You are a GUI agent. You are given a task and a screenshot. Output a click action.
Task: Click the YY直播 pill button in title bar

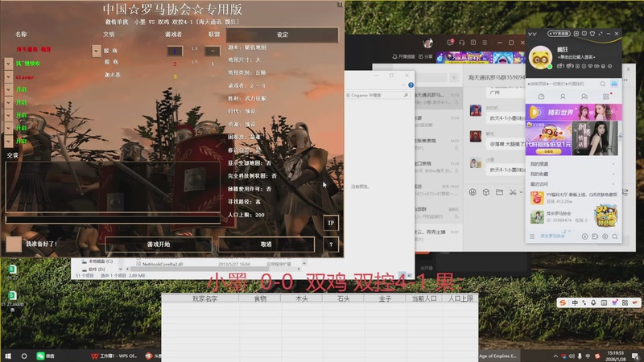point(559,34)
